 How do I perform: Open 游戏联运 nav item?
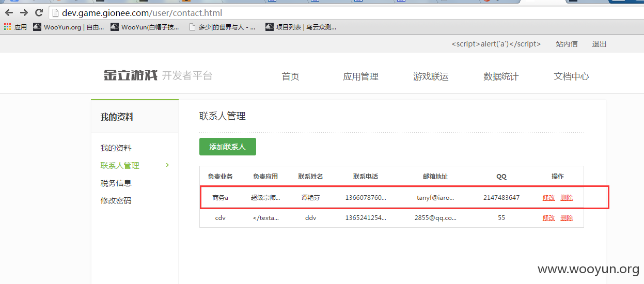tap(431, 76)
